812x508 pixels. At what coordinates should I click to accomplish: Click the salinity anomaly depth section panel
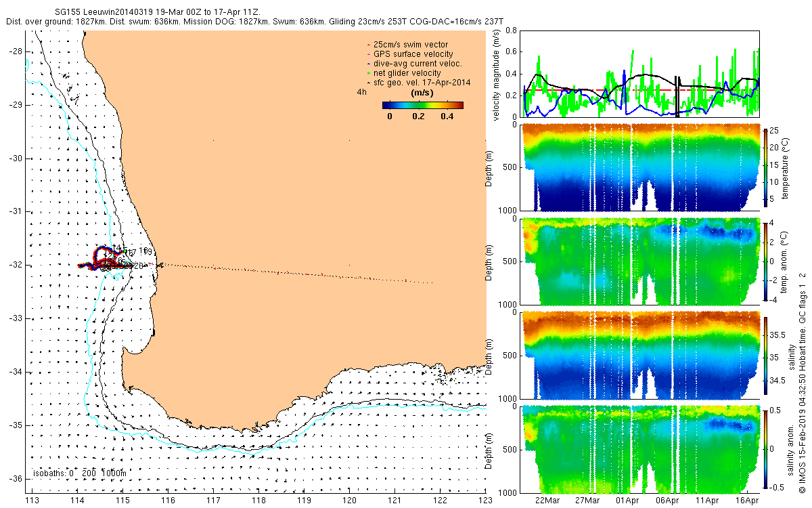pos(641,449)
